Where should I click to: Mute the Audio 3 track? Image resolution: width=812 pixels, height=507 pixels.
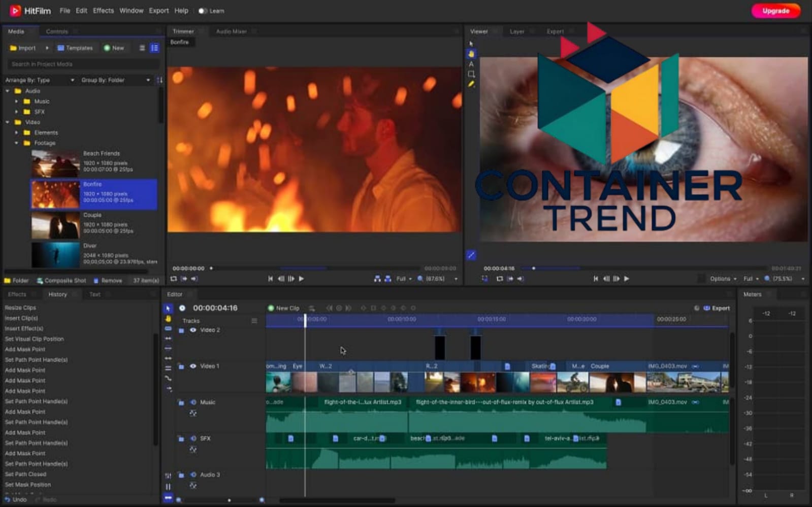(x=193, y=475)
